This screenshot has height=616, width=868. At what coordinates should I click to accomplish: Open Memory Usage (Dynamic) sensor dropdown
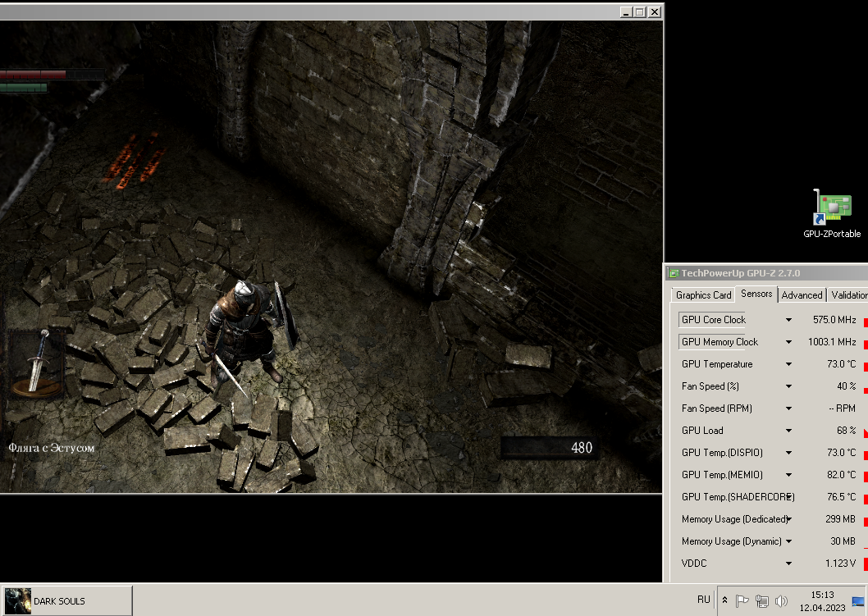(x=788, y=541)
